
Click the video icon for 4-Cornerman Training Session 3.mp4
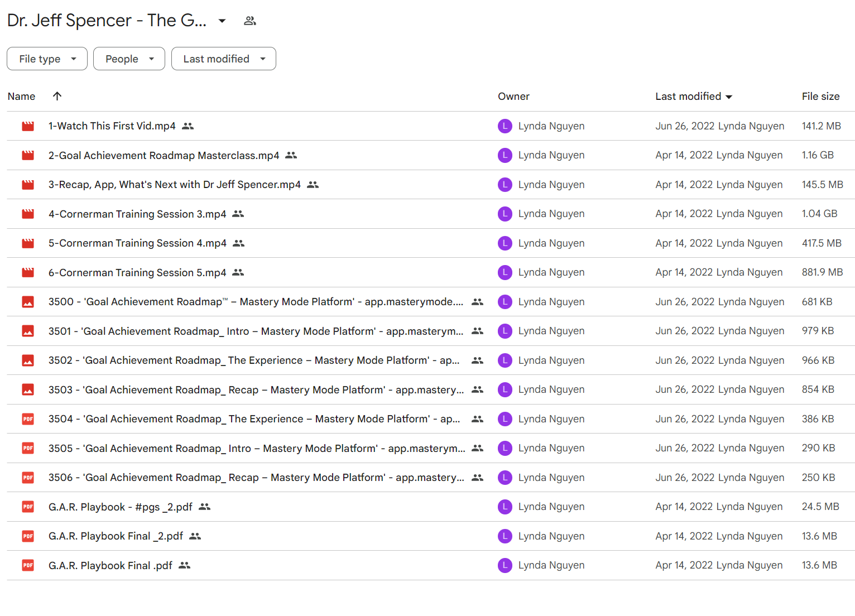point(28,214)
